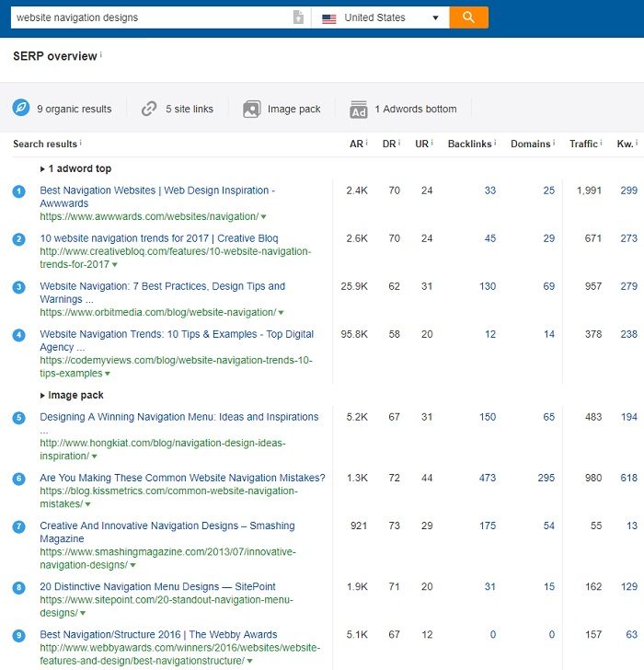Open Common Website Navigation Mistakes result

(182, 478)
